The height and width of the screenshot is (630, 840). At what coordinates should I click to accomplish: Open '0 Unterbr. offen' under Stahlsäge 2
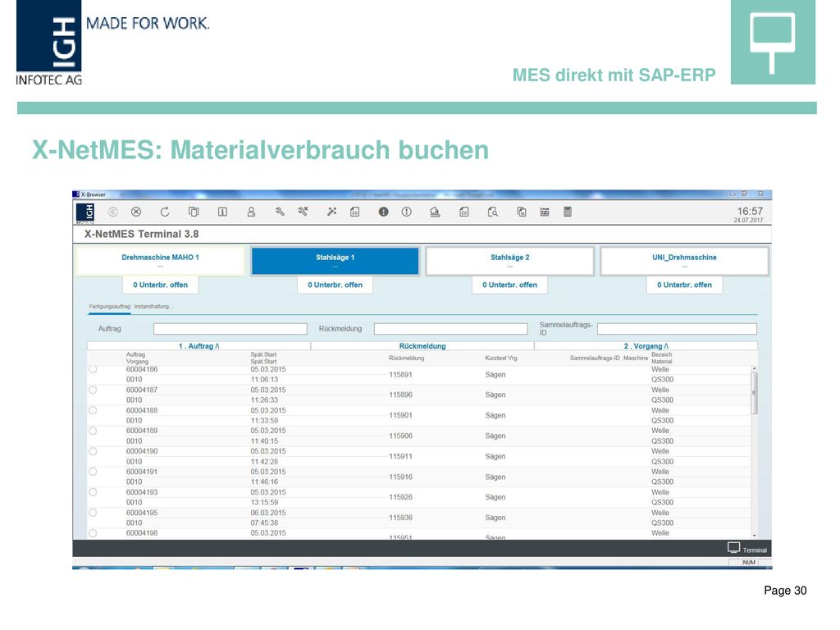tap(509, 285)
